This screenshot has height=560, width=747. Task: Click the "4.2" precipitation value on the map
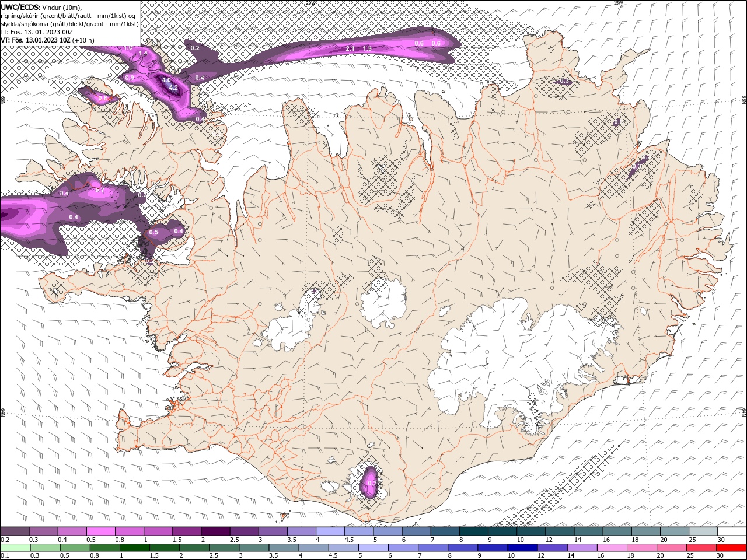pos(173,88)
